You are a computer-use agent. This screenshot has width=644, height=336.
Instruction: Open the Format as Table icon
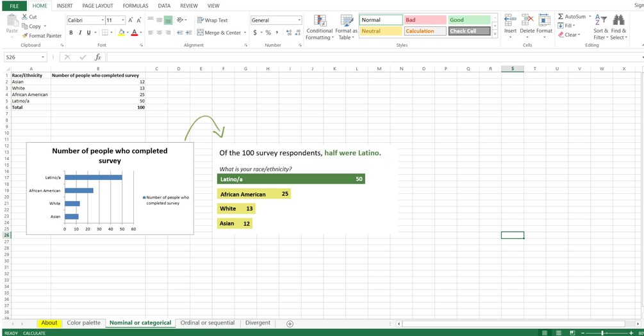[x=347, y=21]
